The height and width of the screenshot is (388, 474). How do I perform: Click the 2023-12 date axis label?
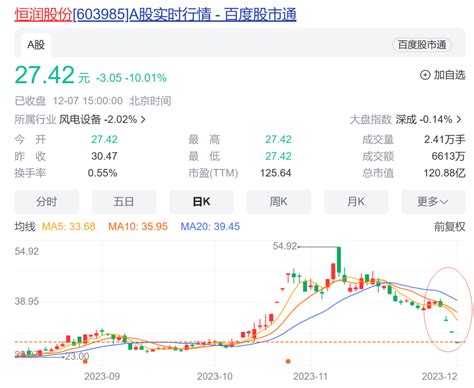[439, 377]
